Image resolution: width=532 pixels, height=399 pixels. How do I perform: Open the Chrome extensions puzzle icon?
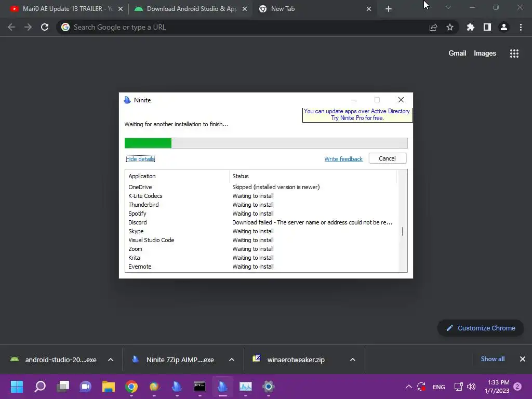471,27
